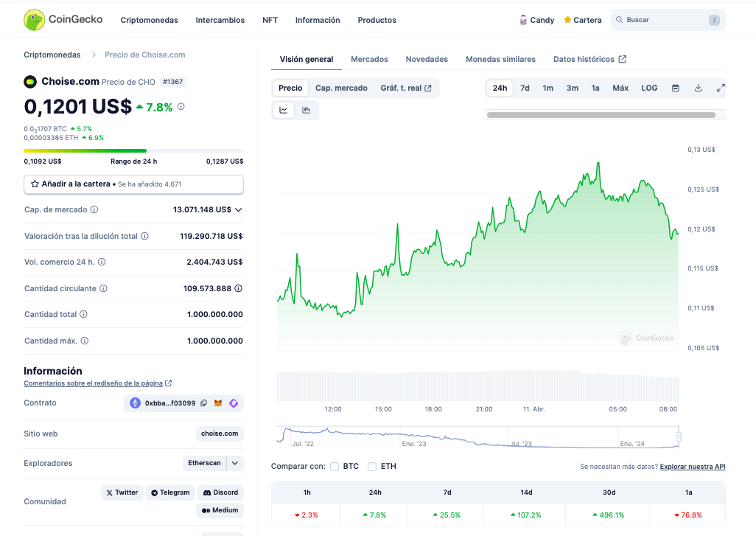756x536 pixels.
Task: Show info for Cantidad máx.
Action: [85, 341]
